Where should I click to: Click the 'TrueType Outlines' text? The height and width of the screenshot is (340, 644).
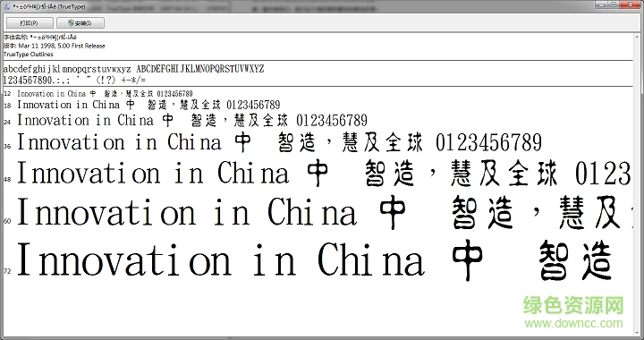tap(29, 55)
